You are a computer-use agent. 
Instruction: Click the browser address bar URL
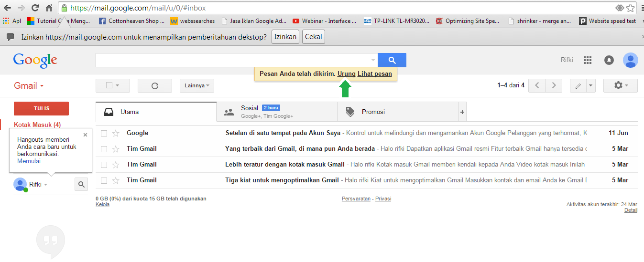point(139,8)
